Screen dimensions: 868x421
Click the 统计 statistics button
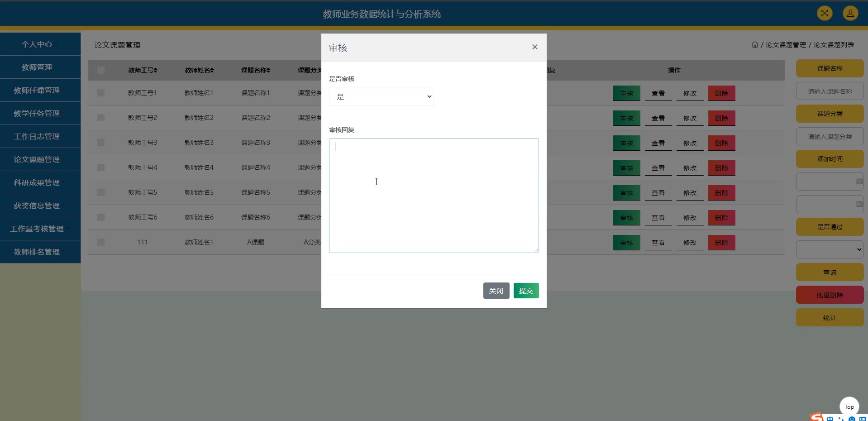[x=830, y=317]
